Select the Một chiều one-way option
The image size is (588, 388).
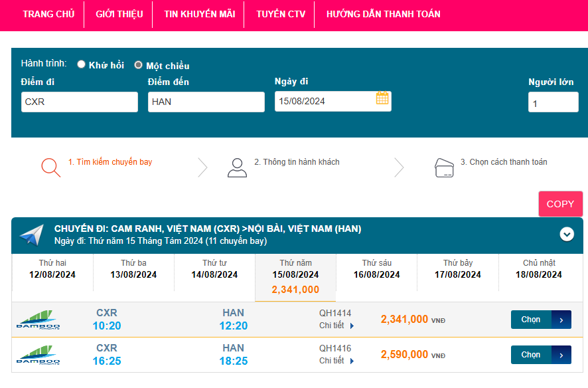point(139,65)
